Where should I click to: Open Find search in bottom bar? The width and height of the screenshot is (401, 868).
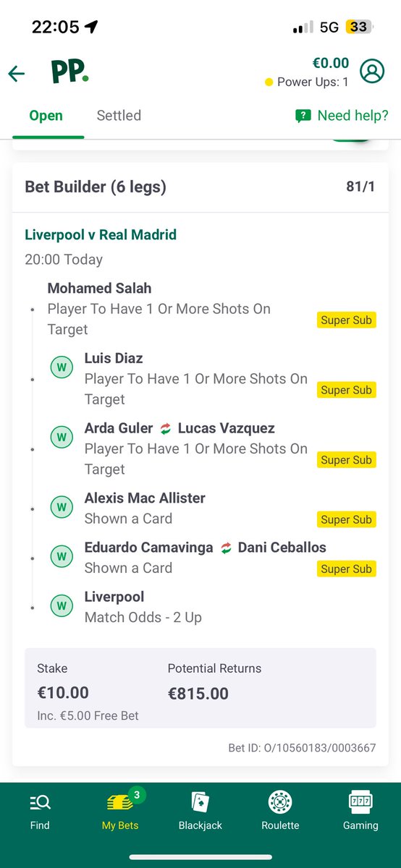[x=40, y=810]
